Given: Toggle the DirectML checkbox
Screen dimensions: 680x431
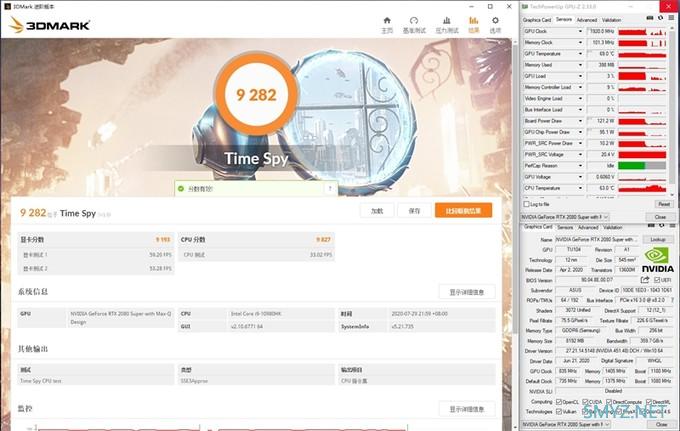Looking at the screenshot, I should pos(649,402).
